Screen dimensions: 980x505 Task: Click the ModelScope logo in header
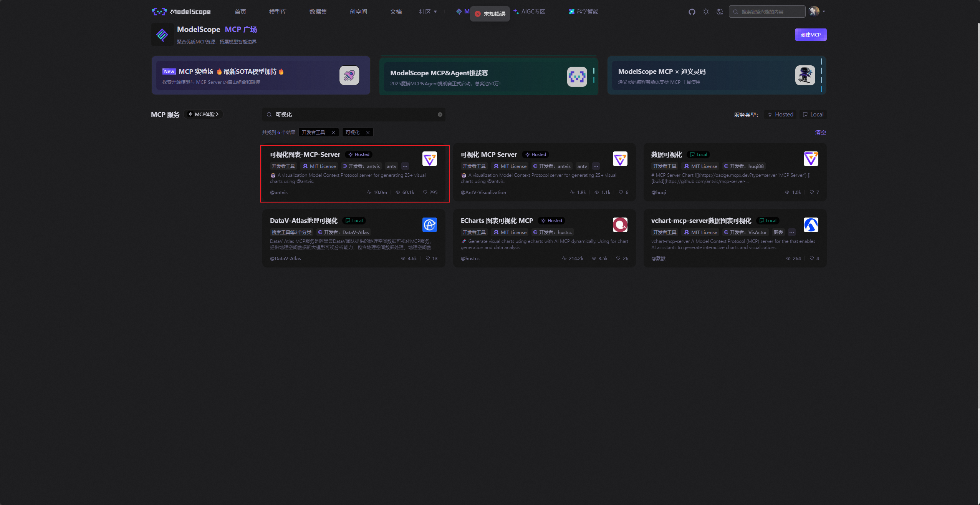point(181,12)
